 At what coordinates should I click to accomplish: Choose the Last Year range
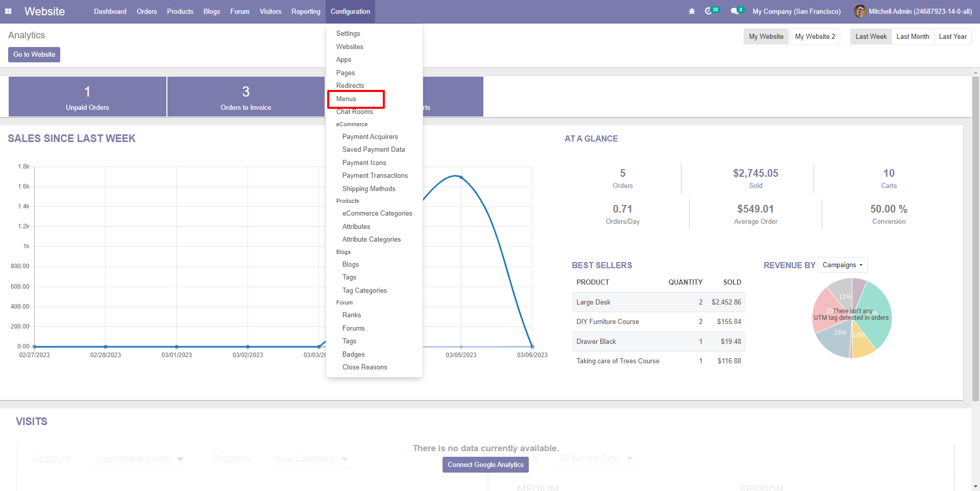pos(952,37)
